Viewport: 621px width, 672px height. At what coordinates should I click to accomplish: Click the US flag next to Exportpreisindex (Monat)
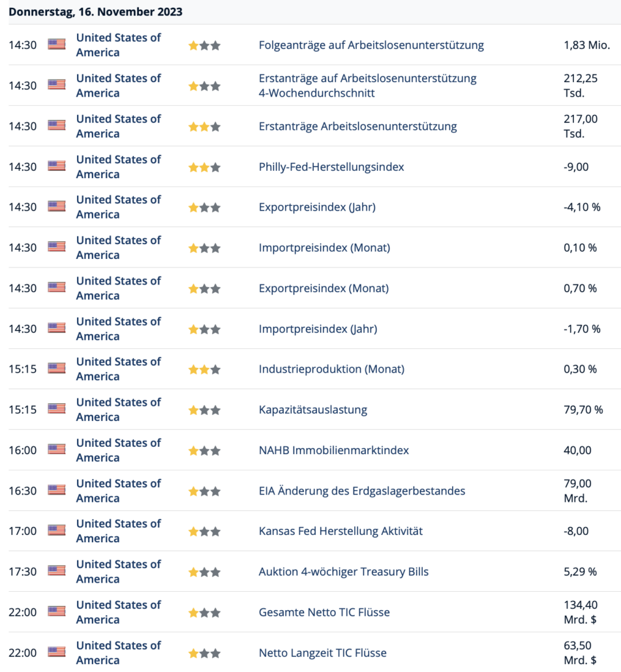point(57,288)
